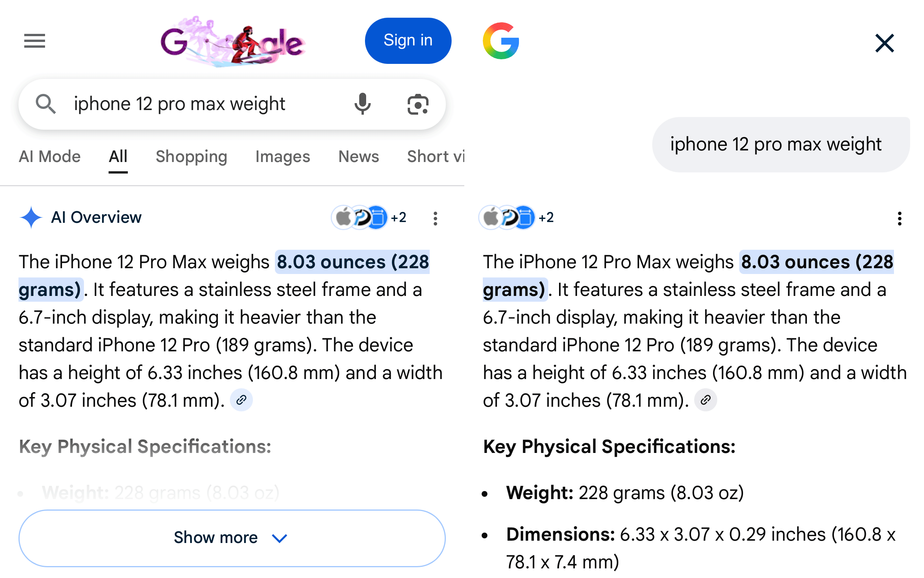Click the Google Doodle logo
This screenshot has width=924, height=578.
pyautogui.click(x=233, y=42)
